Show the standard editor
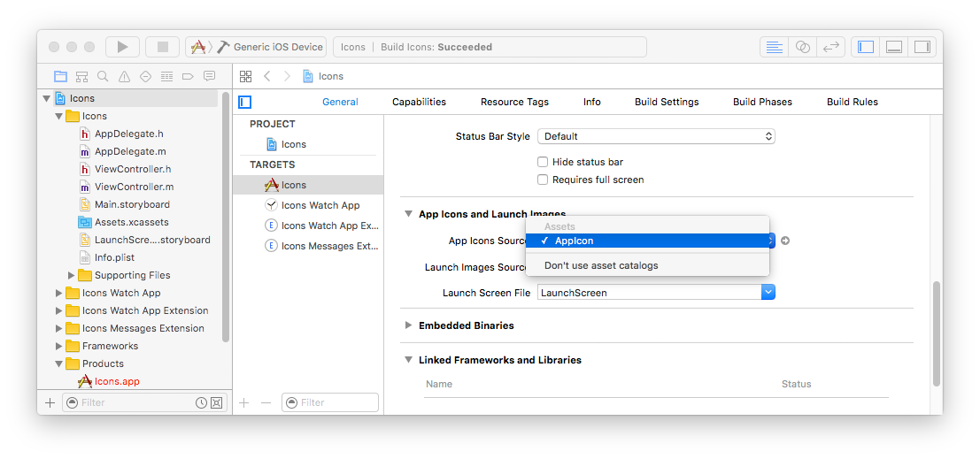The width and height of the screenshot is (980, 459). pos(775,47)
